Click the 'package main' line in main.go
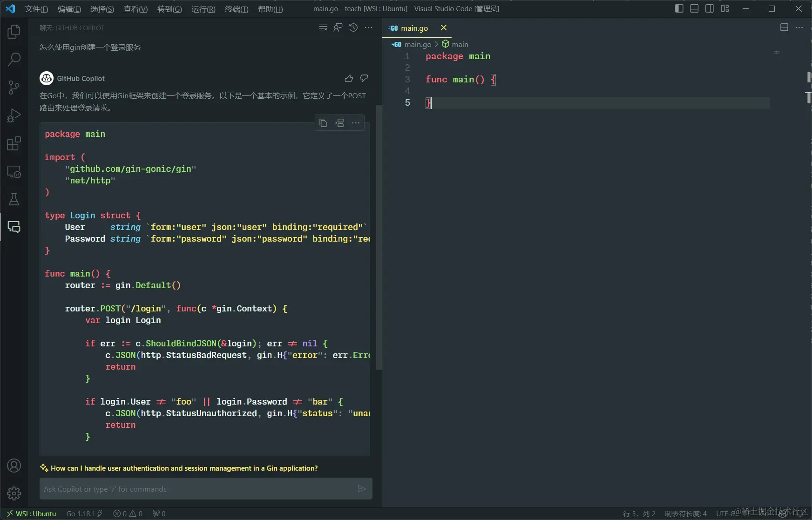Screen dimensions: 812x520 pyautogui.click(x=458, y=56)
